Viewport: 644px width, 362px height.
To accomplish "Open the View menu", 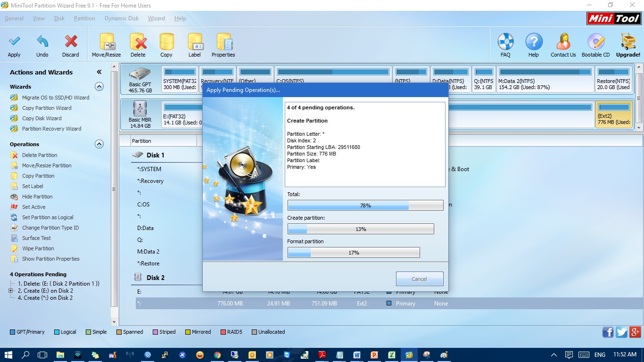I will [x=39, y=18].
